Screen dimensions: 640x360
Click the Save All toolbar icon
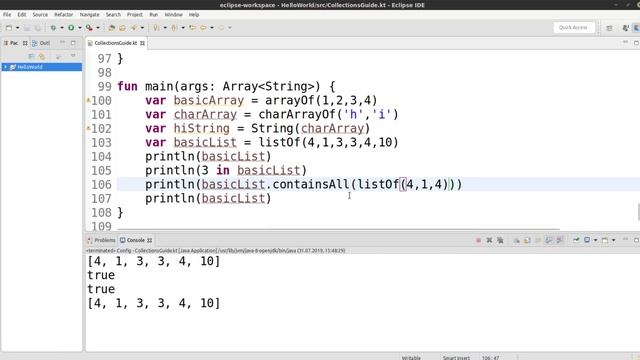point(38,28)
